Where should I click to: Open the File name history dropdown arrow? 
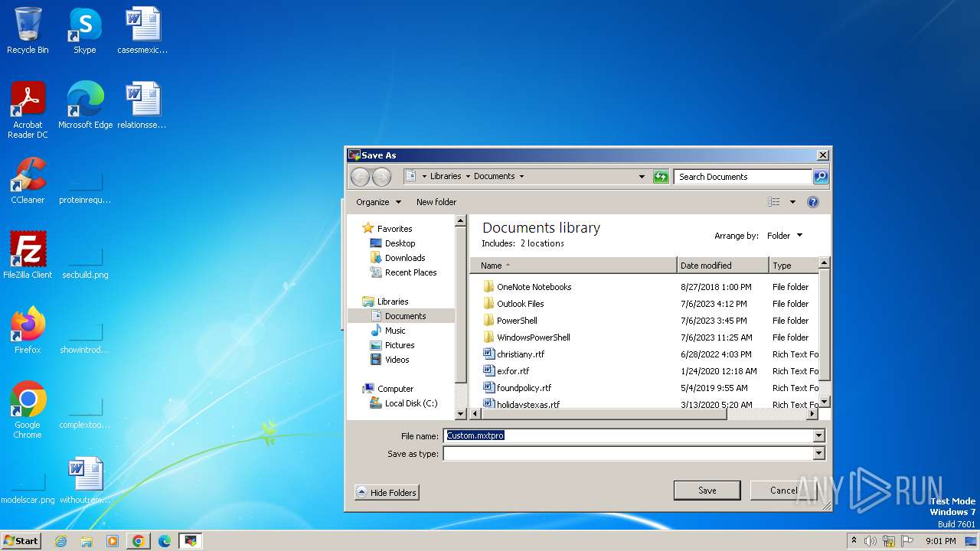818,435
